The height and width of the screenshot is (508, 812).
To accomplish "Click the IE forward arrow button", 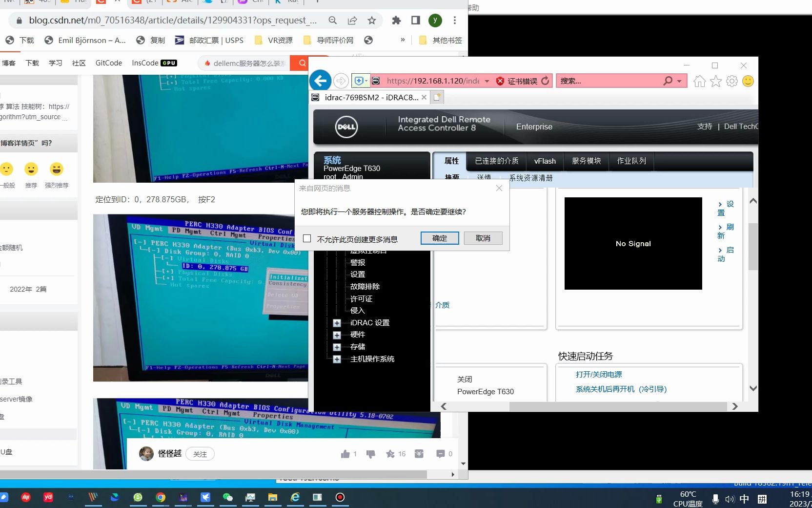I will (341, 81).
